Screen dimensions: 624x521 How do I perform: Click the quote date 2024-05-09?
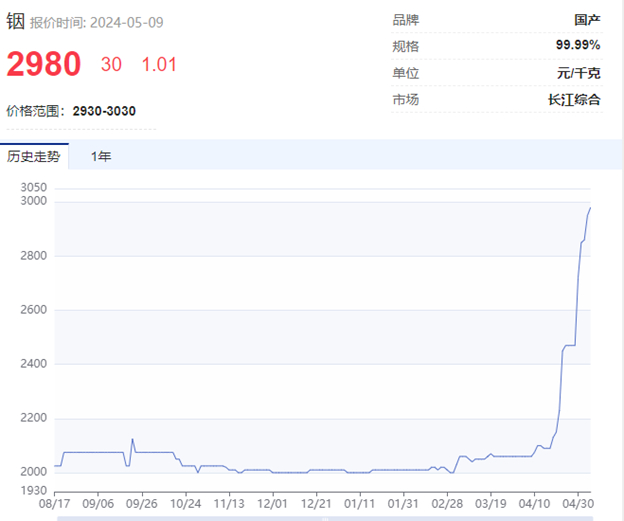[x=127, y=23]
